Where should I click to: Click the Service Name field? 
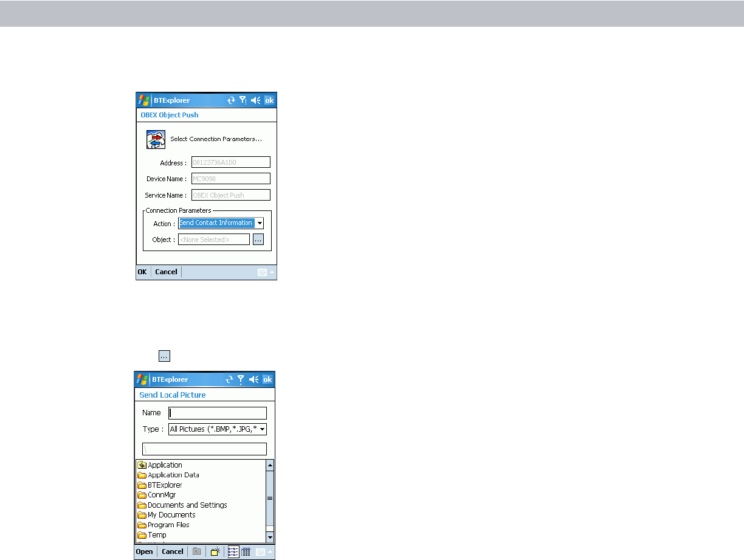(230, 195)
